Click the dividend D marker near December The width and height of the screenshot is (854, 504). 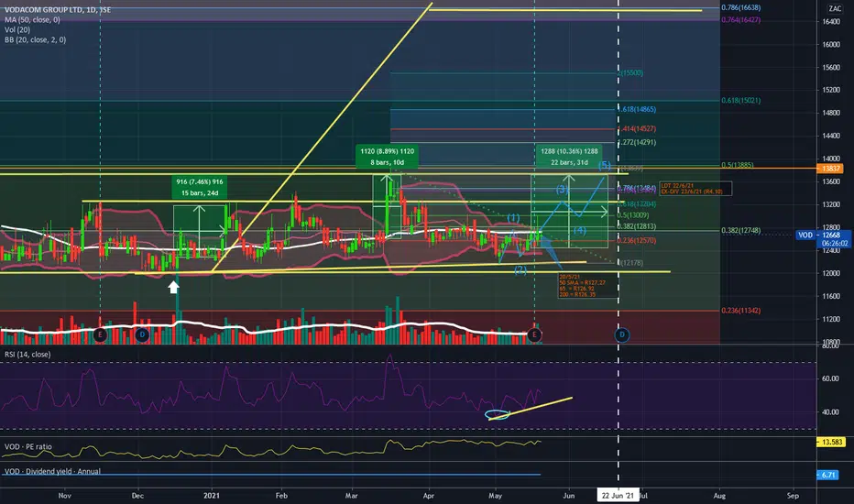142,334
